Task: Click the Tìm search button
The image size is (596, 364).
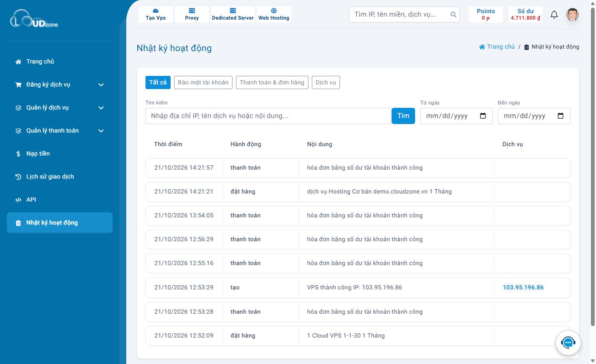Action: click(403, 116)
